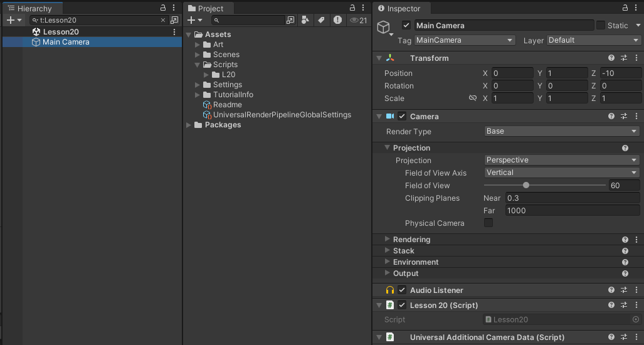The width and height of the screenshot is (644, 345).
Task: Click the Hierarchy search-by-type icon
Action: pyautogui.click(x=174, y=20)
